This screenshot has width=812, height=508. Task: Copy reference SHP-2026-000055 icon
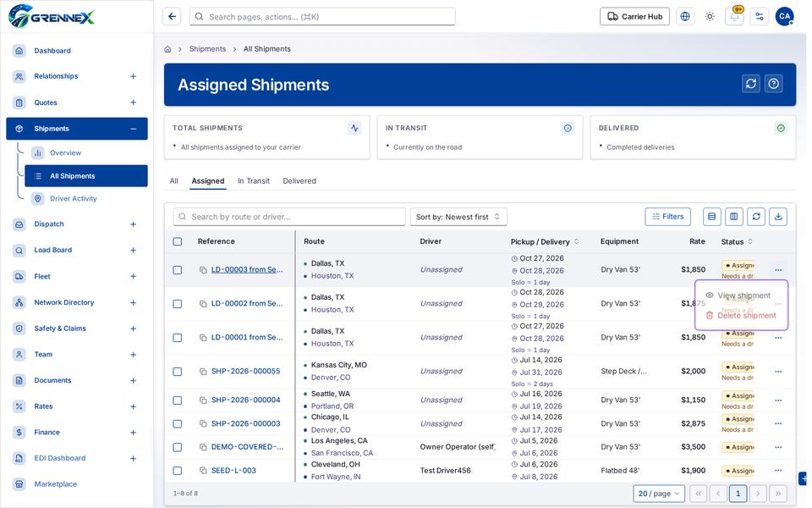(203, 372)
